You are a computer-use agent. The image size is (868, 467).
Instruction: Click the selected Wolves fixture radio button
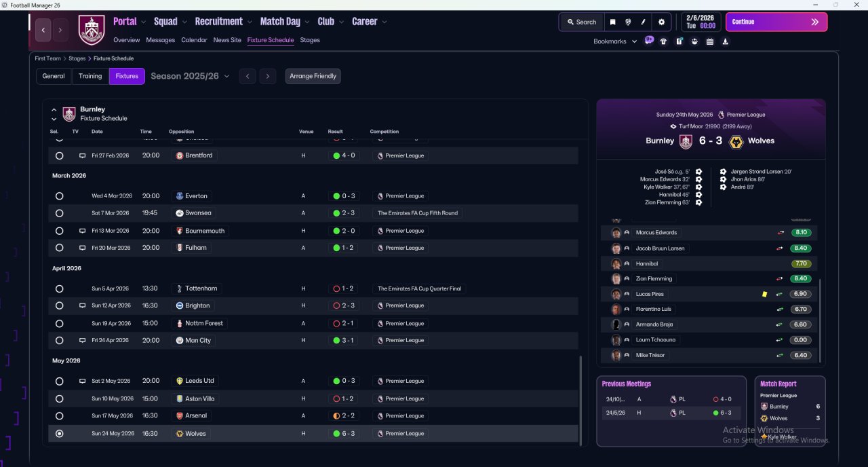tap(60, 433)
